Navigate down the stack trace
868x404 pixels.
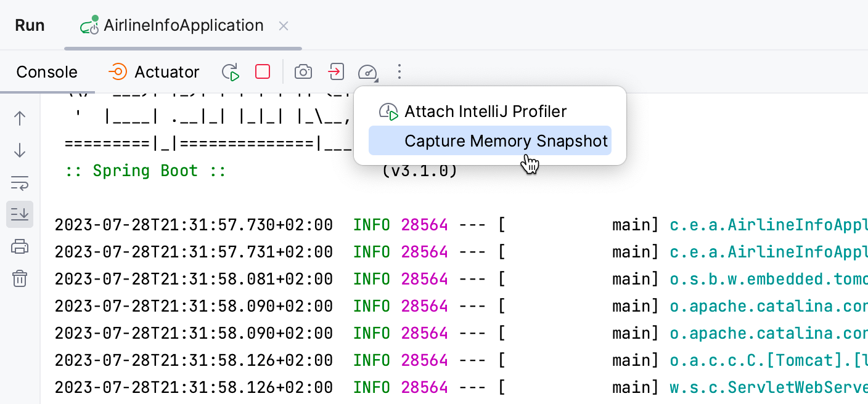[19, 150]
